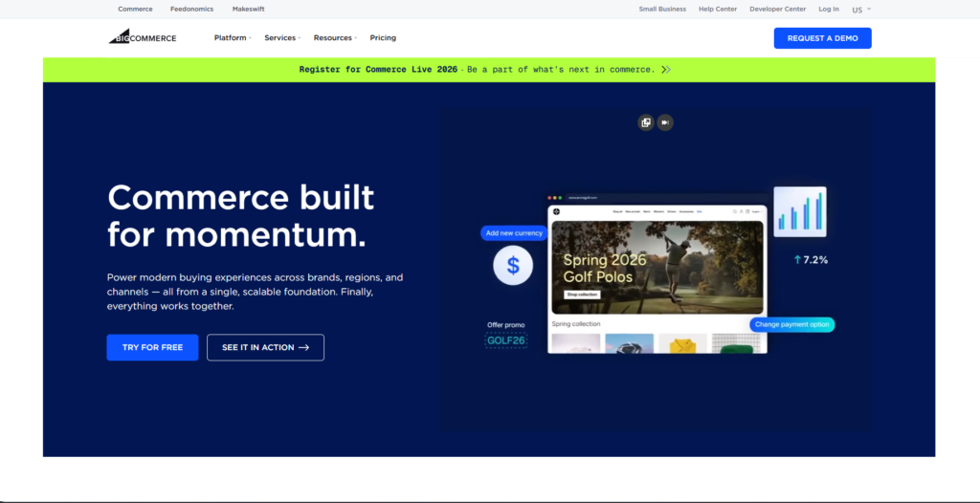Switch to the Commerce tab in the top bar
980x503 pixels.
135,10
